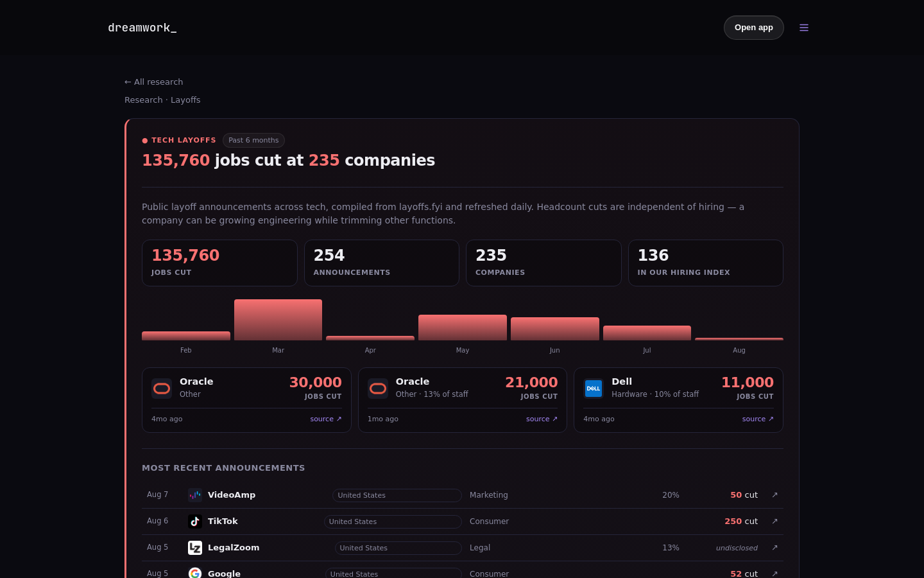Select the March bar in the chart
The image size is (924, 578).
tap(278, 320)
